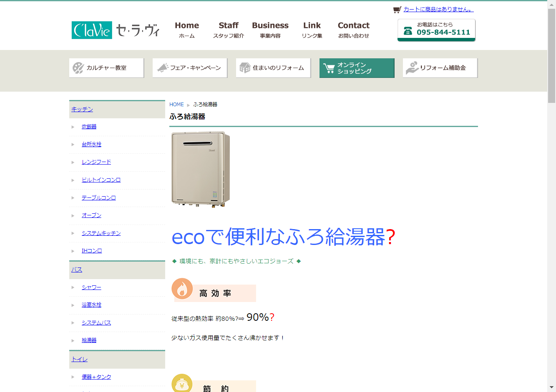The width and height of the screenshot is (556, 392).
Task: Open the Business 事業内容 menu item
Action: [270, 30]
